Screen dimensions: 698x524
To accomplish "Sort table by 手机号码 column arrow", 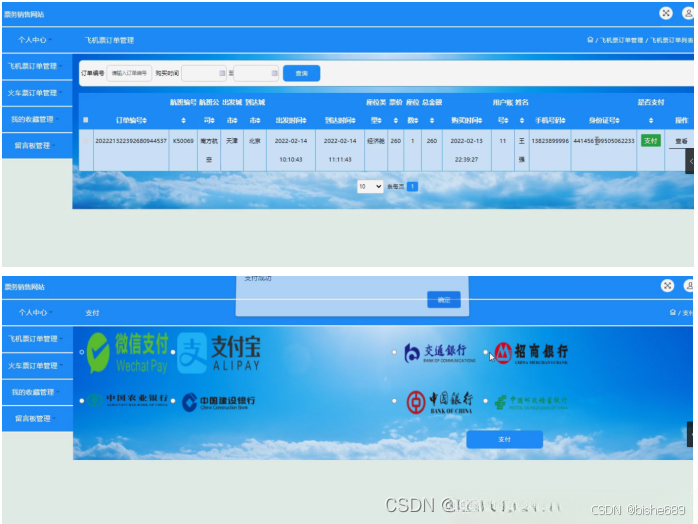I will (563, 120).
